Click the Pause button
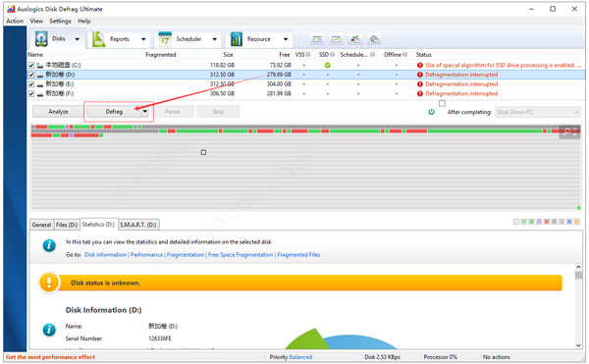589x364 pixels. (173, 112)
